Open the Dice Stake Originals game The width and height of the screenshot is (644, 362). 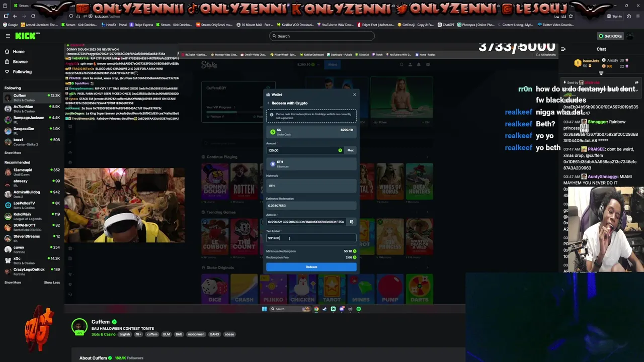coord(215,289)
